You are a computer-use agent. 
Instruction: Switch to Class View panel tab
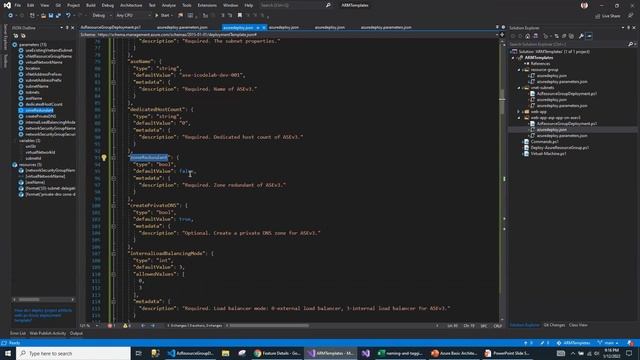(x=578, y=325)
